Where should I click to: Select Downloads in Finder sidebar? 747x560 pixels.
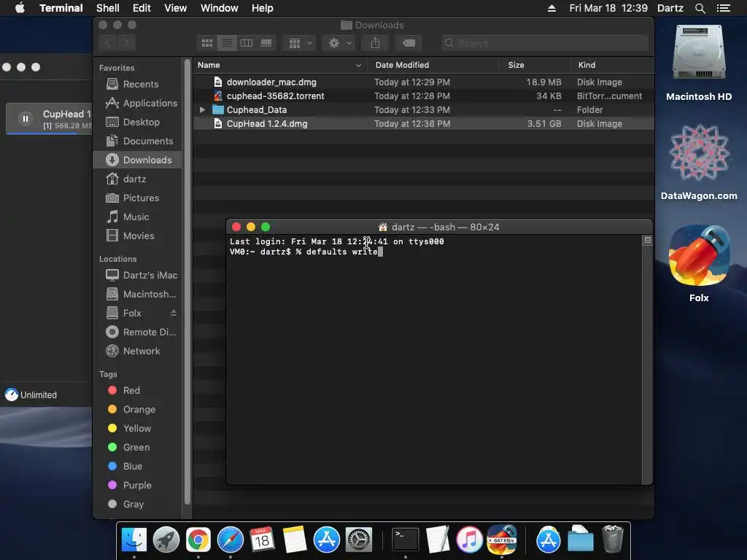138,160
